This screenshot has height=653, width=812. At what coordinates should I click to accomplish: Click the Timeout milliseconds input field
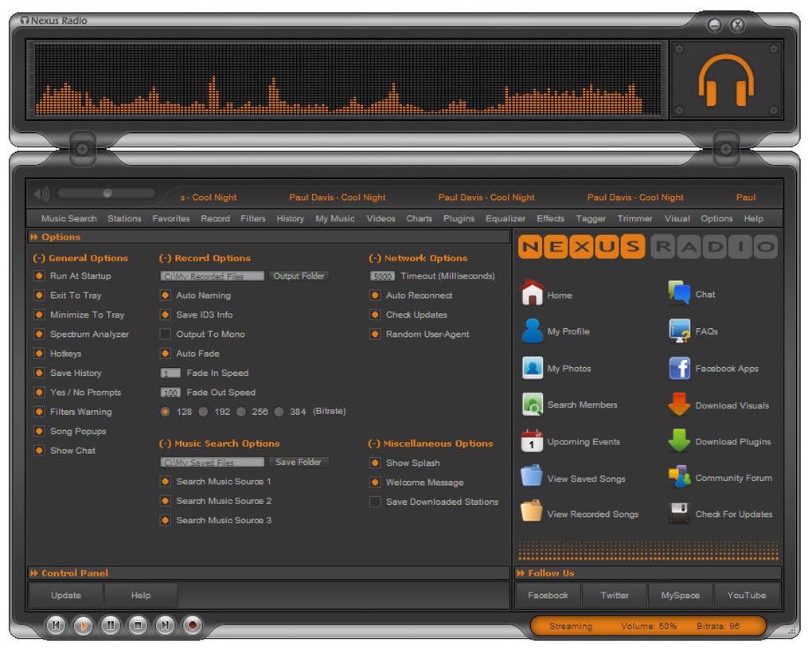[x=383, y=276]
